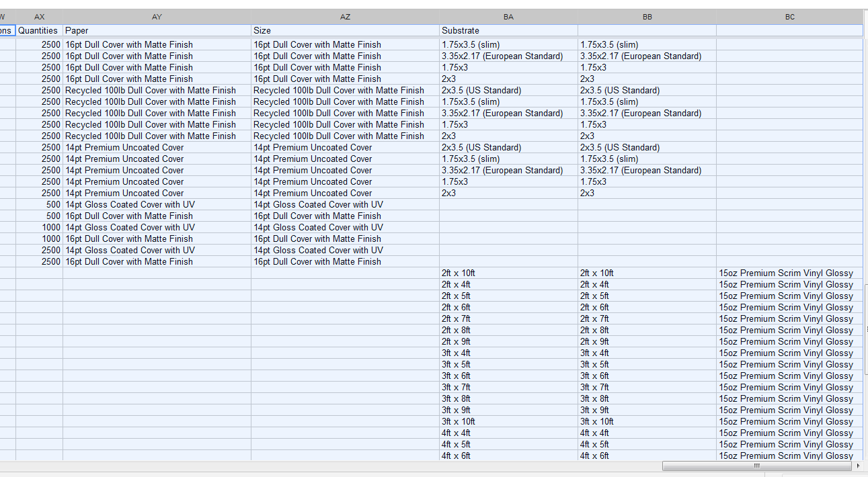Select BB '1.75x3.5 (slim)' in 14pt Premium Uncoated row
Screen dimensions: 868x477
(x=647, y=159)
